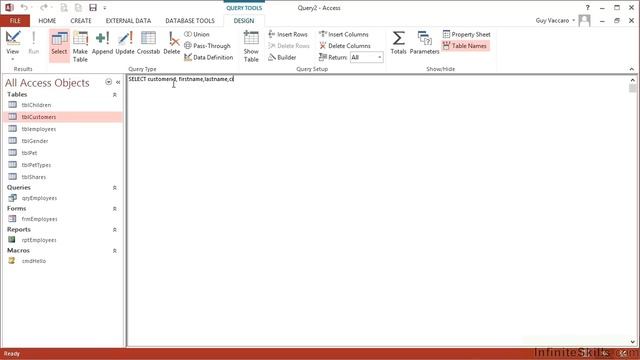
Task: Open the View button in Results group
Action: [x=13, y=45]
